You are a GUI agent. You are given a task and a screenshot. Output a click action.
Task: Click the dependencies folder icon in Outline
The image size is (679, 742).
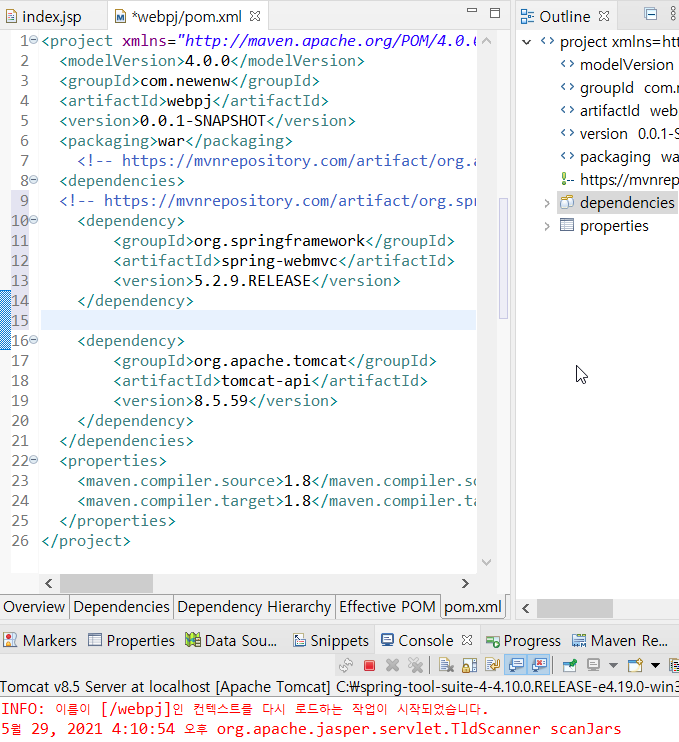pyautogui.click(x=567, y=203)
